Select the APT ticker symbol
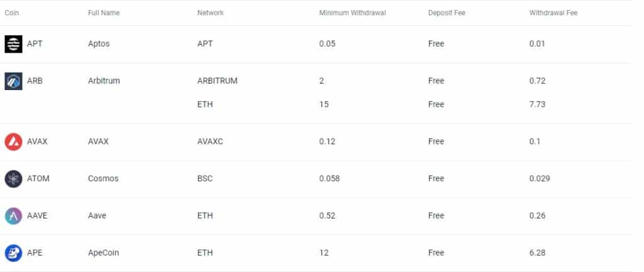The height and width of the screenshot is (272, 644). click(35, 44)
